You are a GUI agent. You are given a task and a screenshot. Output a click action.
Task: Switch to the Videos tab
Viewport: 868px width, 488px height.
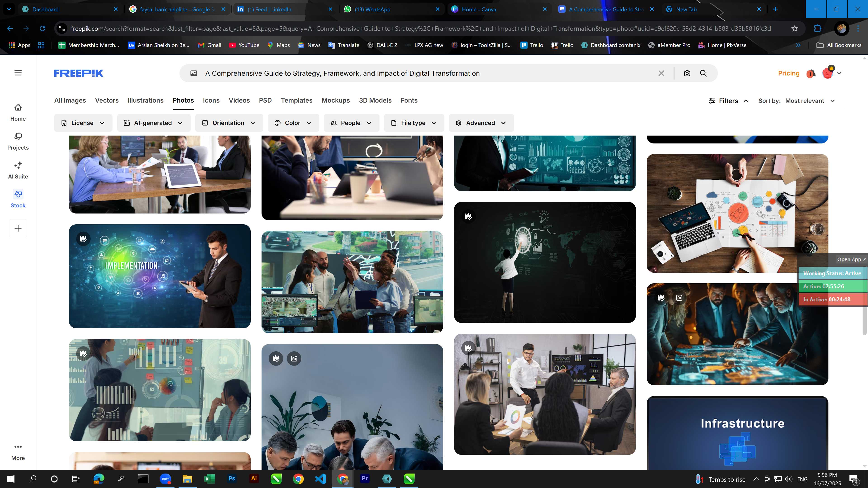pyautogui.click(x=239, y=100)
